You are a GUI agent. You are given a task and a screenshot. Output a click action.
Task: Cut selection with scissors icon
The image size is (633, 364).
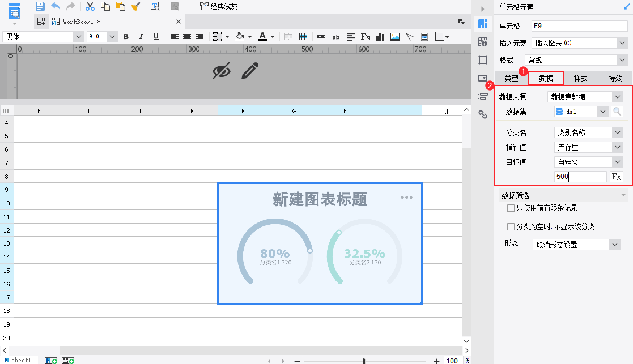pyautogui.click(x=90, y=6)
